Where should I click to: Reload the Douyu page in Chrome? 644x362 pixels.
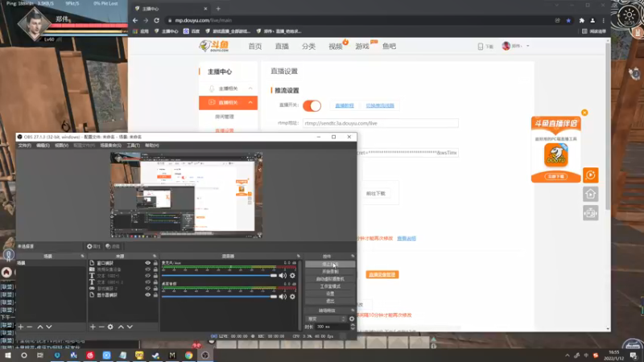156,20
